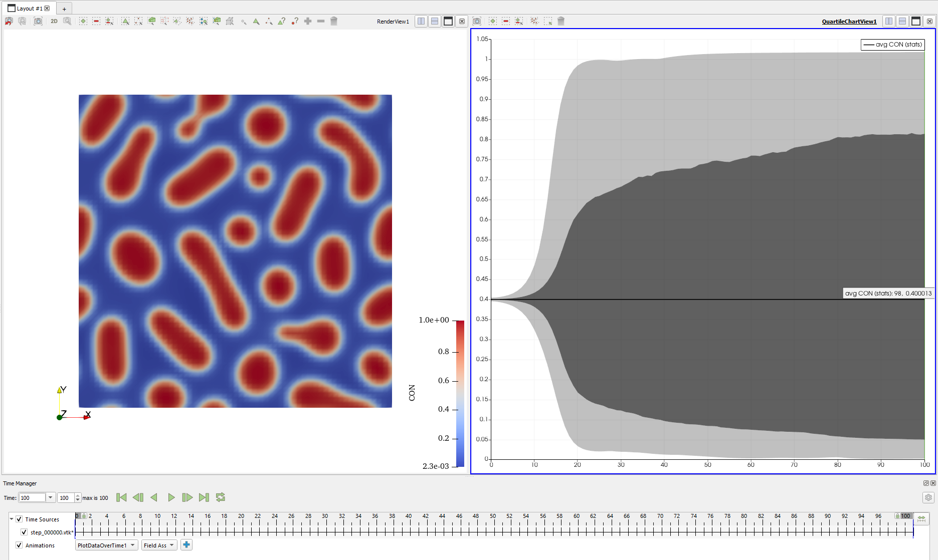
Task: Collapse the Time Sources tree row
Action: (x=12, y=519)
